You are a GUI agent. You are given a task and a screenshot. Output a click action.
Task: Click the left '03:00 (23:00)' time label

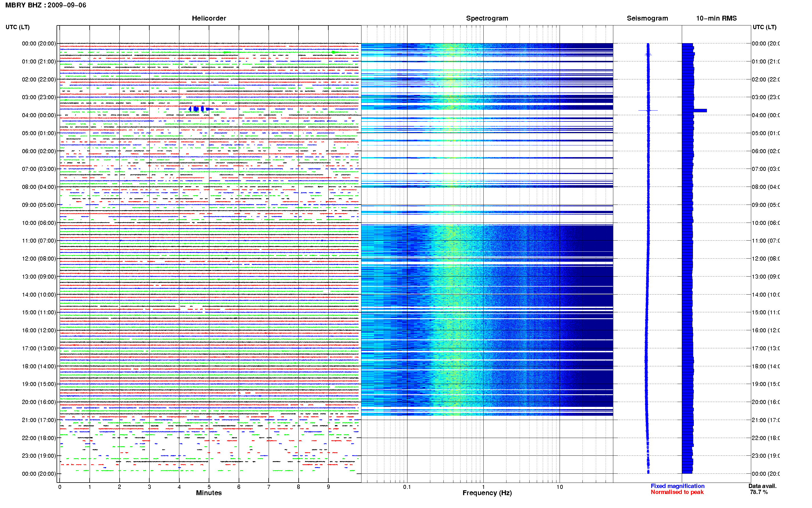click(39, 97)
